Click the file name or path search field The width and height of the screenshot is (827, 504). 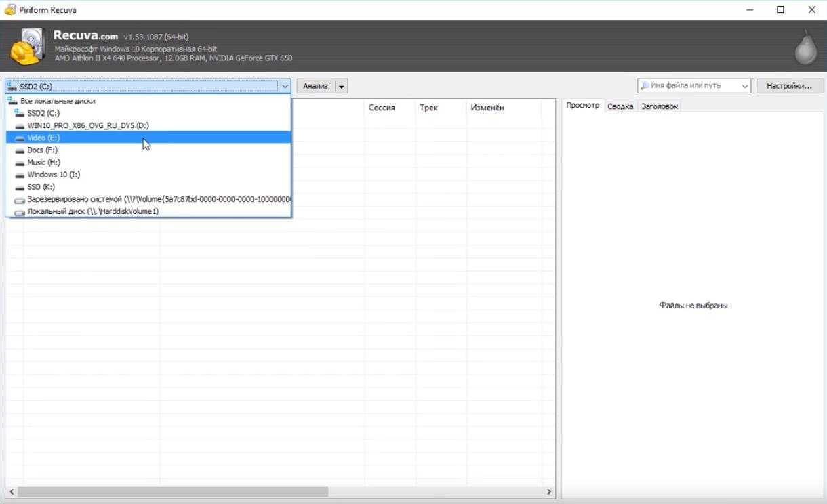(693, 86)
